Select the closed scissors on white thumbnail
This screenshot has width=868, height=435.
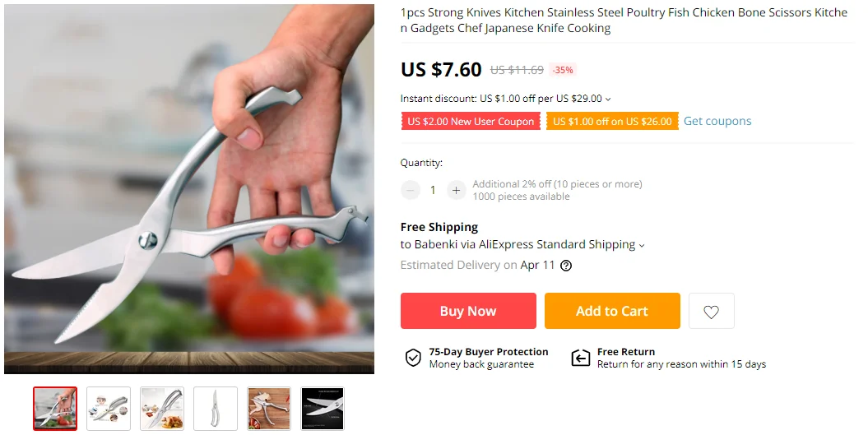[x=216, y=409]
